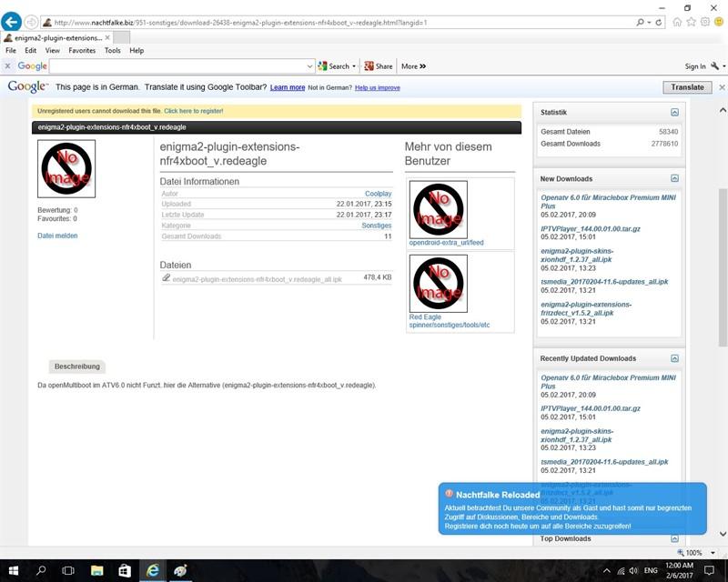
Task: Click the opendroid-extra_url/feed thumbnail image
Action: 439,210
